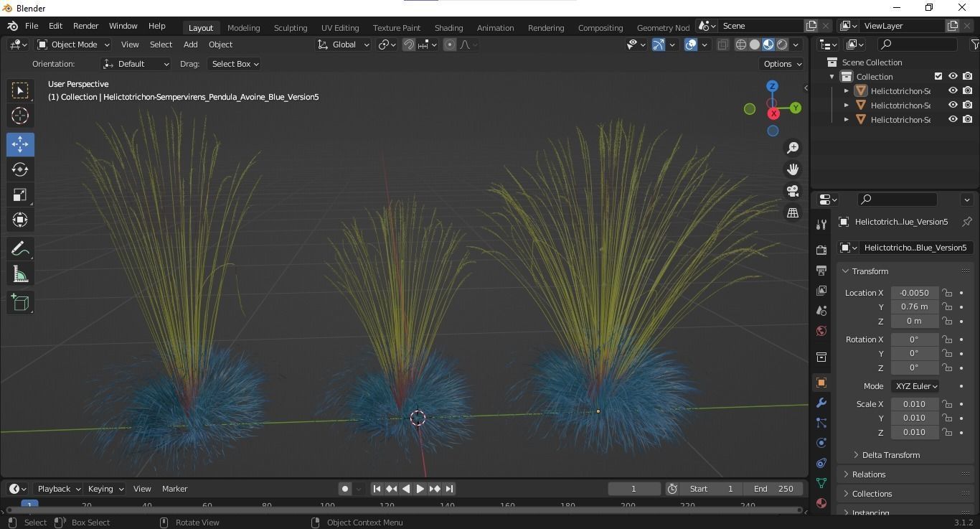Activate the Annotate pencil tool
Image resolution: width=980 pixels, height=529 pixels.
point(20,248)
